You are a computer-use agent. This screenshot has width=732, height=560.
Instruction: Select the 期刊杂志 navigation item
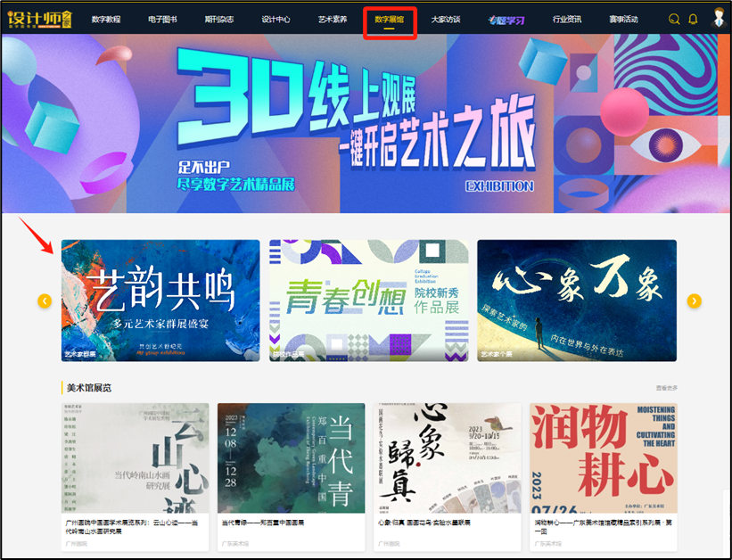[x=218, y=19]
